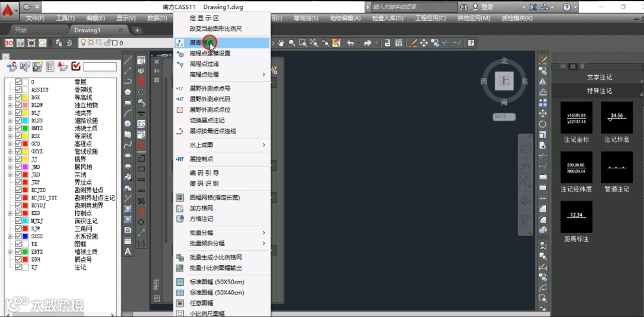Click the rotate circle icon in right vertical toolbar
This screenshot has height=317, width=644.
pyautogui.click(x=543, y=124)
